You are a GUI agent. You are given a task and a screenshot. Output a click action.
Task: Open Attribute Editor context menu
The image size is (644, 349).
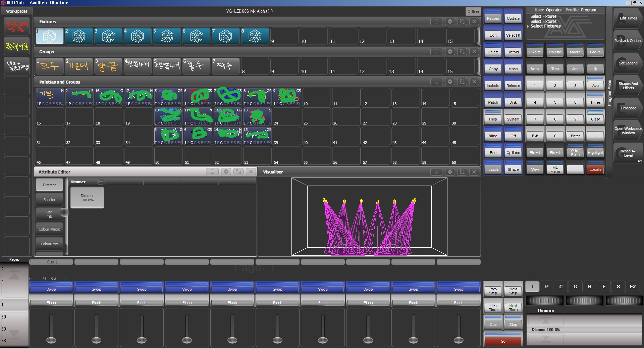(x=212, y=171)
